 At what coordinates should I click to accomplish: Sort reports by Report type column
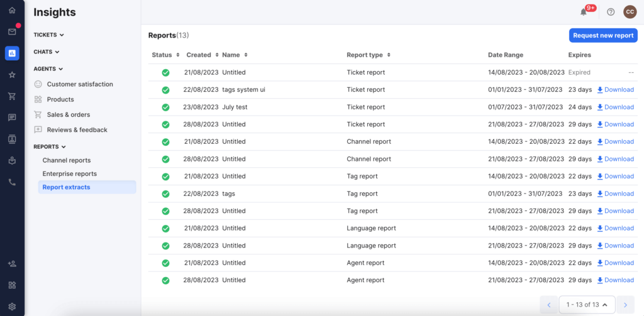click(x=369, y=55)
